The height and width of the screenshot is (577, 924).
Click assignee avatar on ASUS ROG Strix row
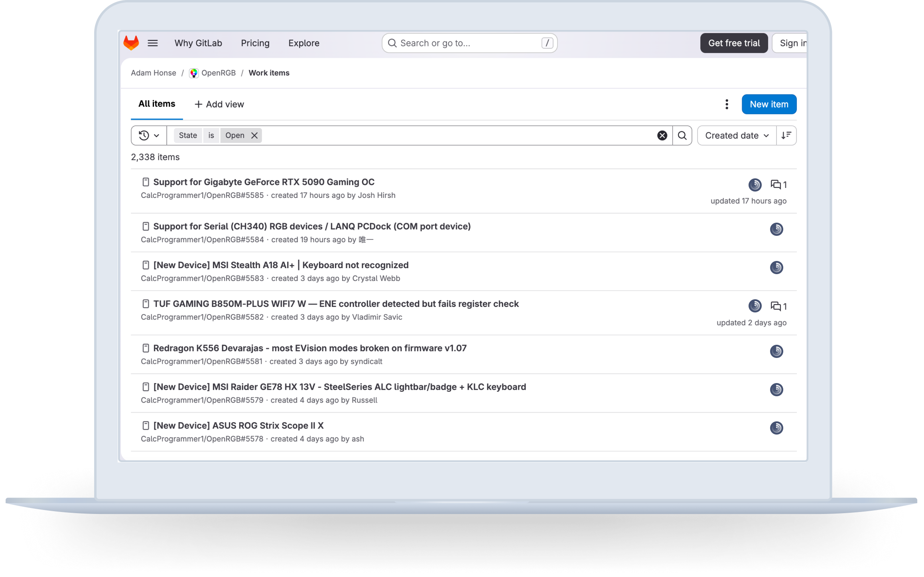pyautogui.click(x=776, y=428)
